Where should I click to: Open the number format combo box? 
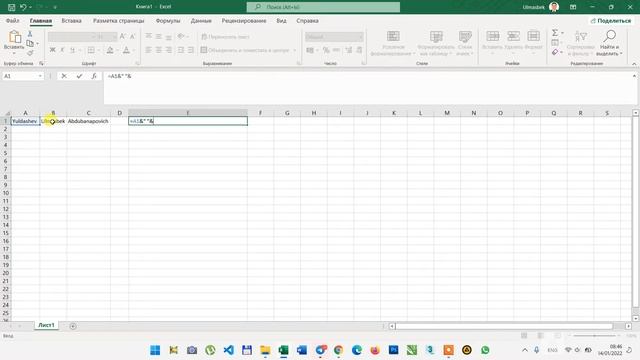(334, 37)
